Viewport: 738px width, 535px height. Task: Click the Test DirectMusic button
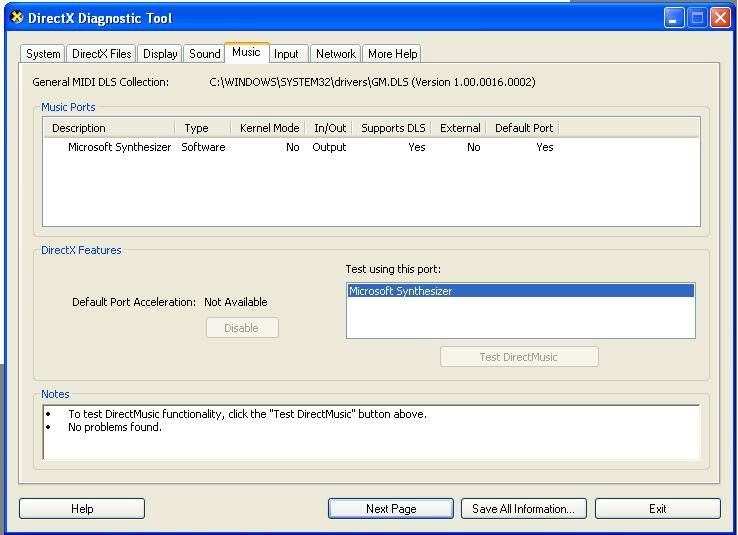pyautogui.click(x=519, y=357)
